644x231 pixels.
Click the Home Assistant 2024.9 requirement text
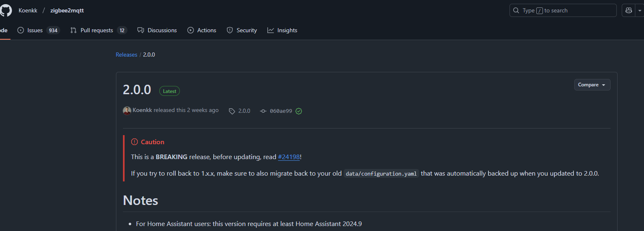point(249,224)
